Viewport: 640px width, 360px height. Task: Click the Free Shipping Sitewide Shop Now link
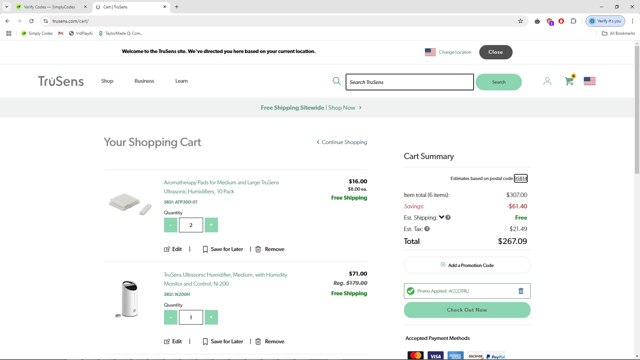[311, 108]
